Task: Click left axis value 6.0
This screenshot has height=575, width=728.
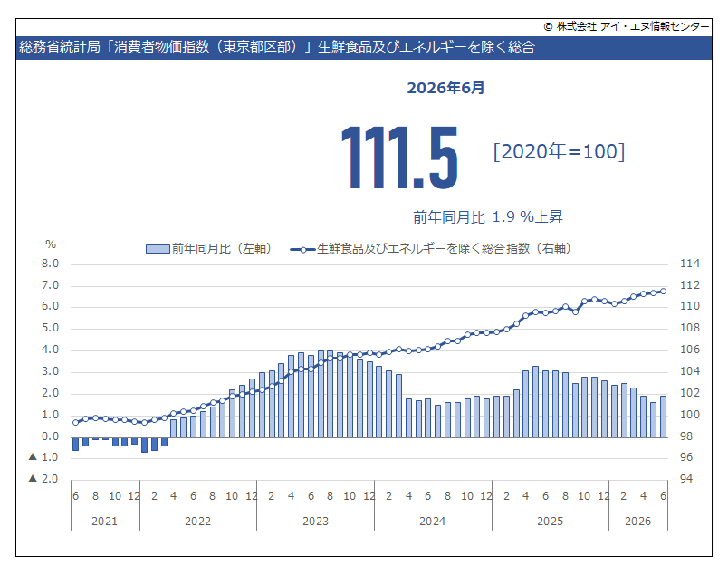Action: point(50,306)
